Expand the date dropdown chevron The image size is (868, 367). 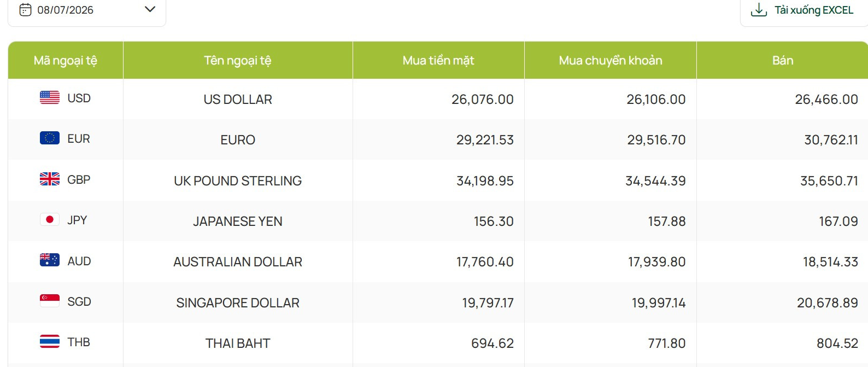pyautogui.click(x=150, y=9)
